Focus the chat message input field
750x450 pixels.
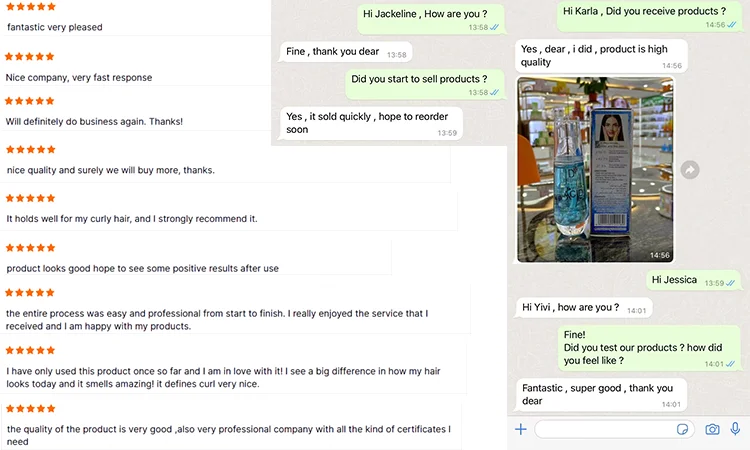tap(605, 429)
